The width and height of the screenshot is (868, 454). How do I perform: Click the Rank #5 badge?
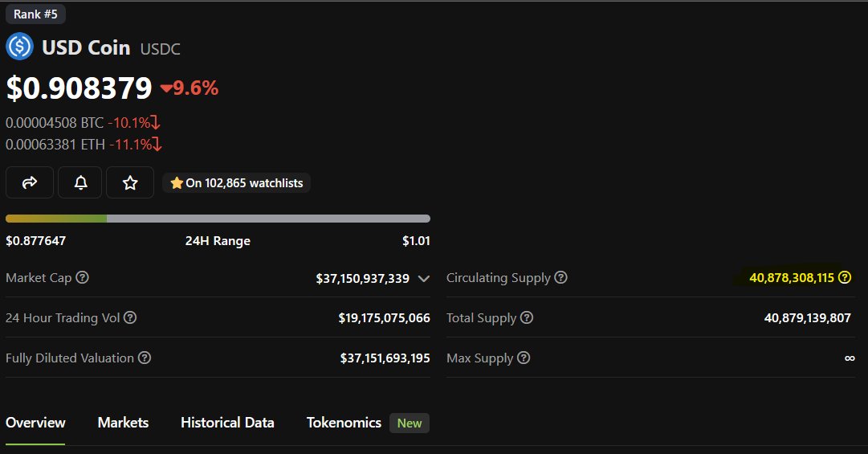(x=35, y=14)
